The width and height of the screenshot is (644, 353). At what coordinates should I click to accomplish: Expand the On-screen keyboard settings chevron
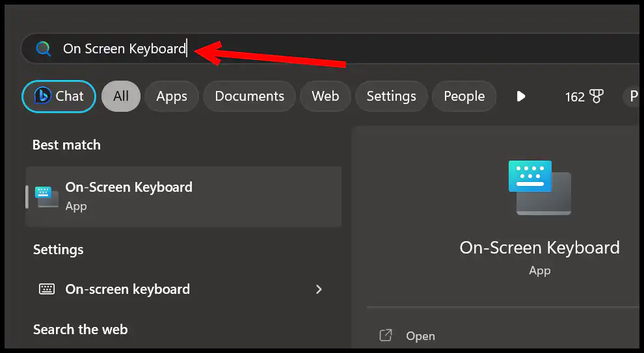tap(319, 289)
